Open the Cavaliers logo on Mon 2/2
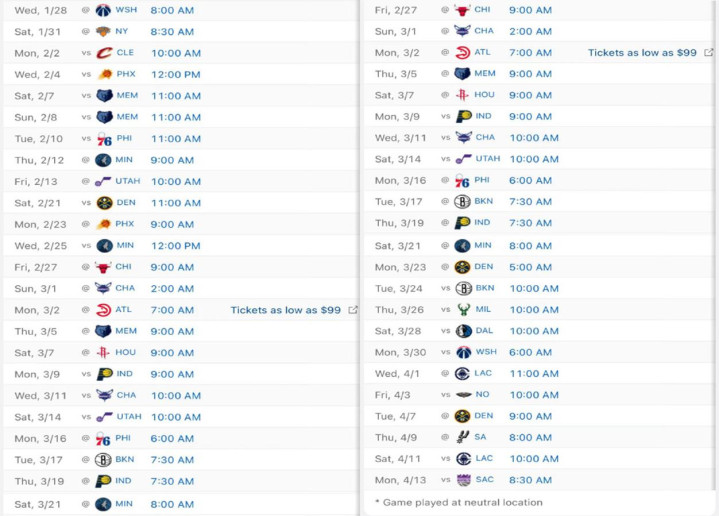719x516 pixels. [104, 53]
